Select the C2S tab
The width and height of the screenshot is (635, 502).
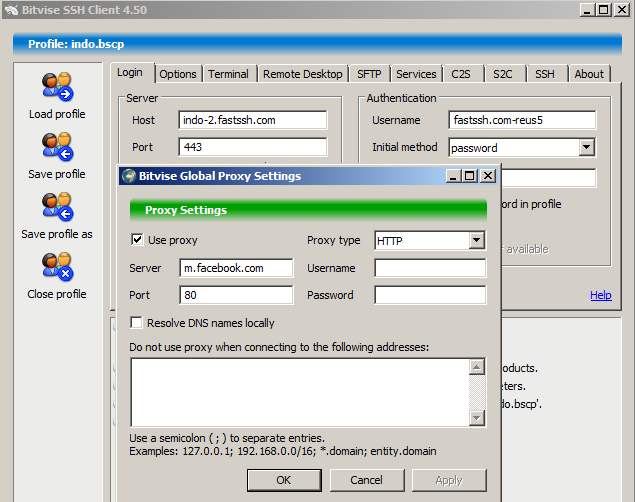461,74
